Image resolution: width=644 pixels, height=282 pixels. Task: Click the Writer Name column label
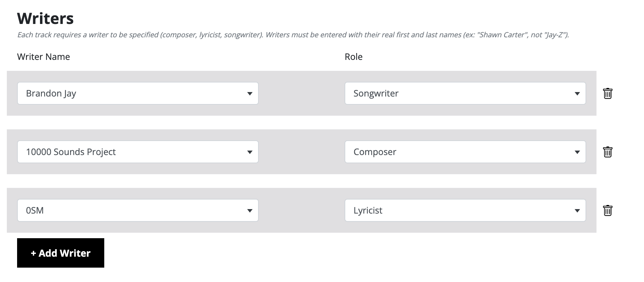tap(43, 57)
